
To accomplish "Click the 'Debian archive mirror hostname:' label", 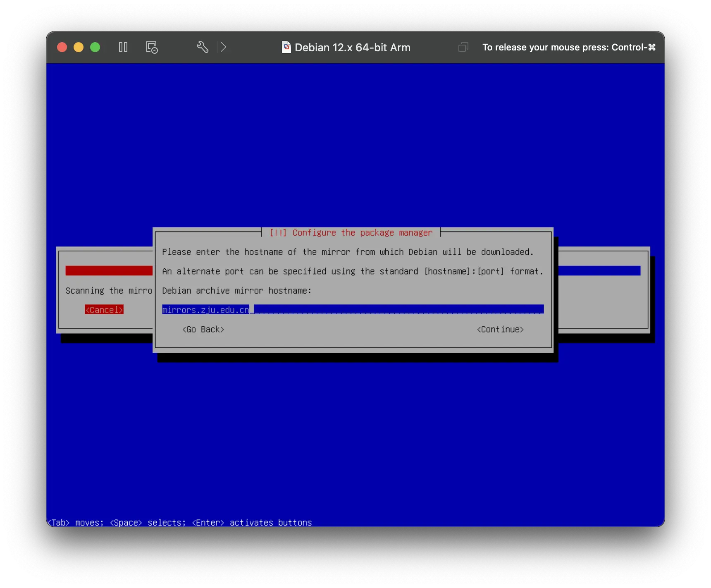I will pos(236,290).
